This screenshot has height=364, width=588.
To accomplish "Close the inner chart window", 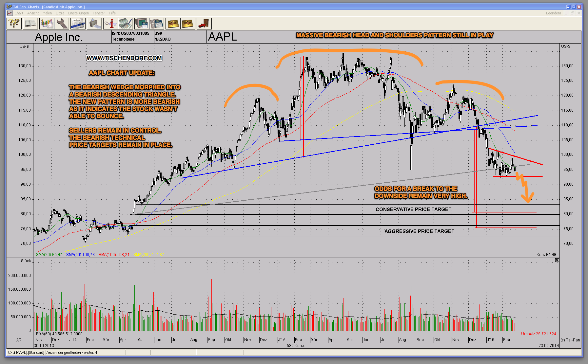I will tap(579, 13).
